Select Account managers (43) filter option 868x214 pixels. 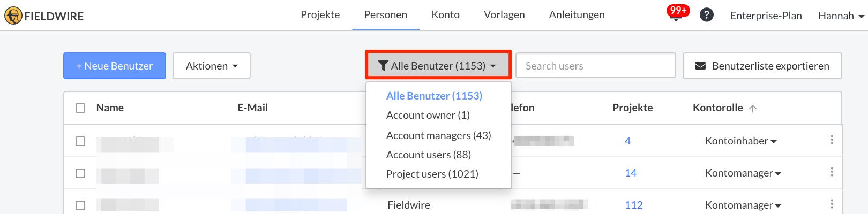[x=439, y=135]
